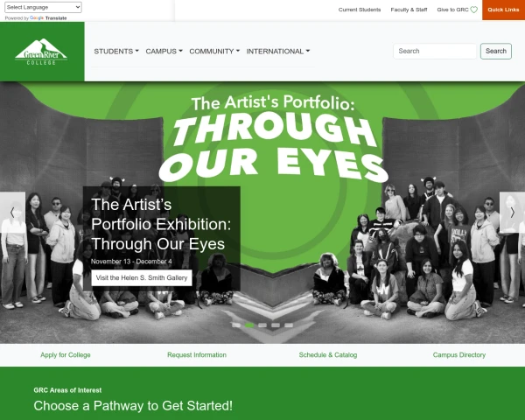Submit with the Search button
This screenshot has height=420, width=525.
[496, 51]
